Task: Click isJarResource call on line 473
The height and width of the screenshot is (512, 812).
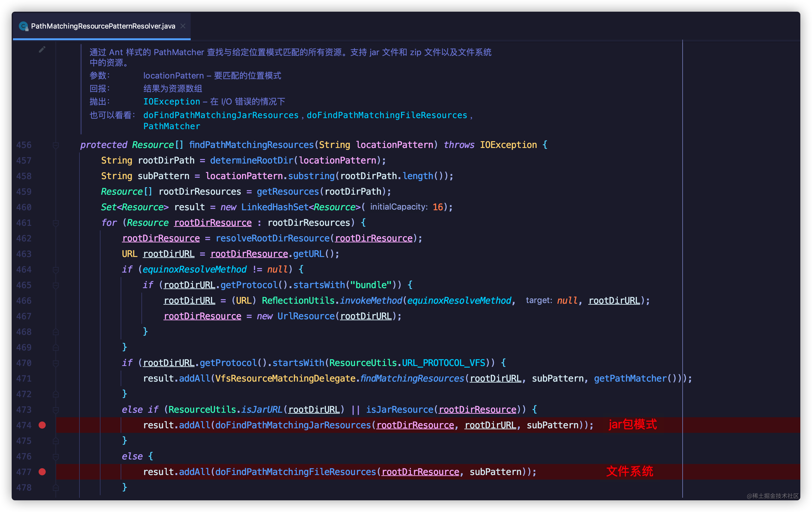Action: tap(399, 410)
